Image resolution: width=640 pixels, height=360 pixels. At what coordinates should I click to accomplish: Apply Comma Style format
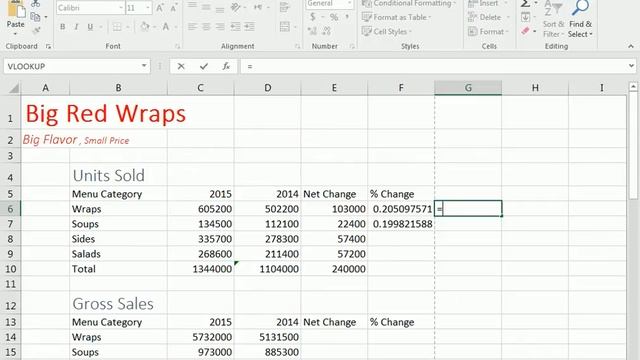click(x=347, y=17)
